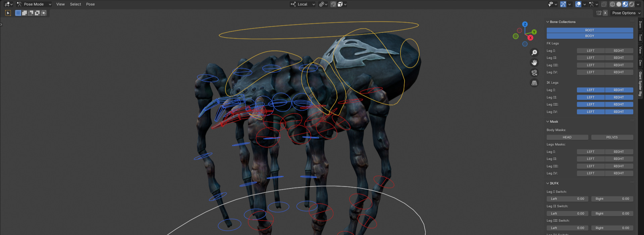This screenshot has width=644, height=235.
Task: Click the Leg II Switch Right slider
Action: click(612, 214)
